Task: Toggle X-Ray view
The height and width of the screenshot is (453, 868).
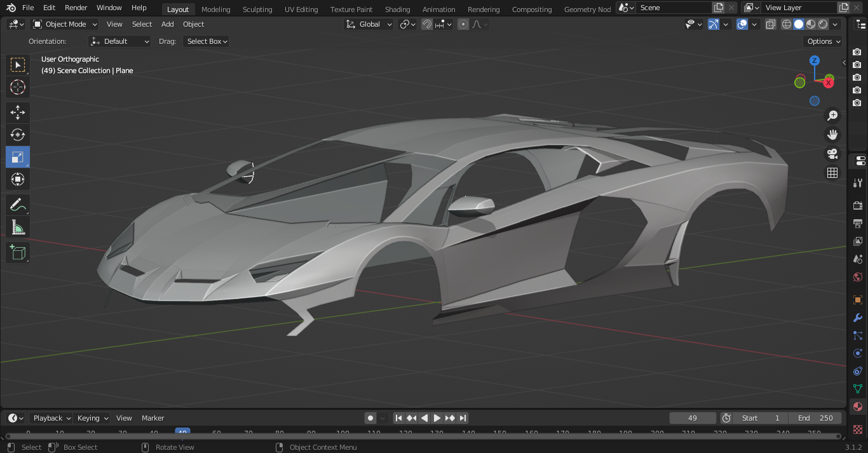Action: click(x=770, y=24)
